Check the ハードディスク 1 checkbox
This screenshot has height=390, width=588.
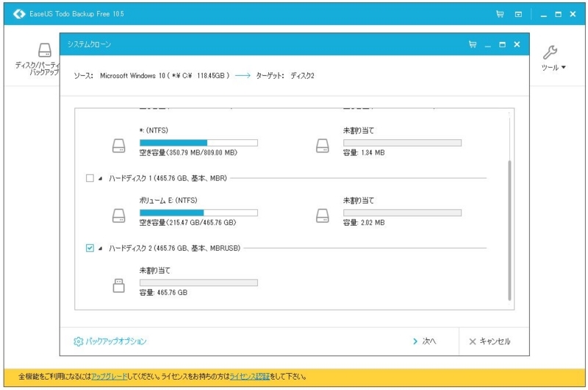(90, 178)
